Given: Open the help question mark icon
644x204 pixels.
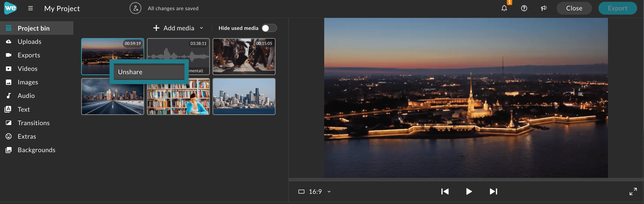Looking at the screenshot, I should [x=524, y=8].
